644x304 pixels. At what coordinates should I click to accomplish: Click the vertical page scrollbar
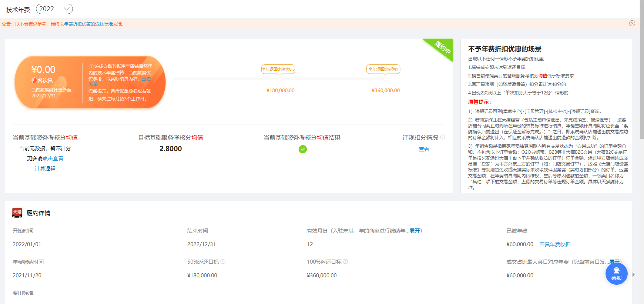point(642,70)
